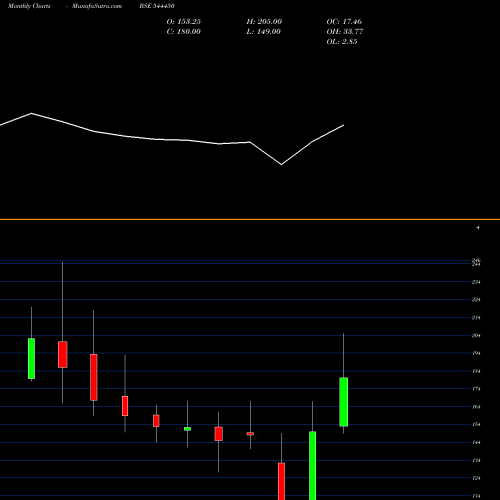Click the 114 price axis label
The image size is (500, 500).
click(476, 496)
